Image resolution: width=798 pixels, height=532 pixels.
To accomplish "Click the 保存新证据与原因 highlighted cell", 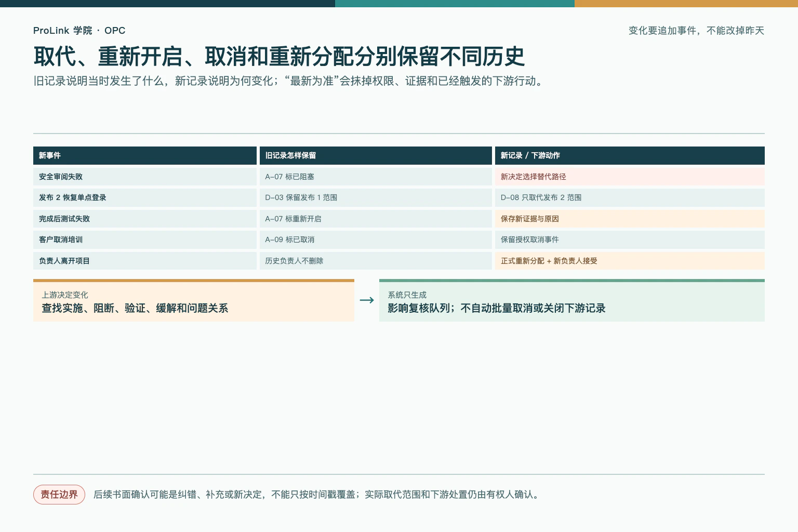I will (630, 219).
